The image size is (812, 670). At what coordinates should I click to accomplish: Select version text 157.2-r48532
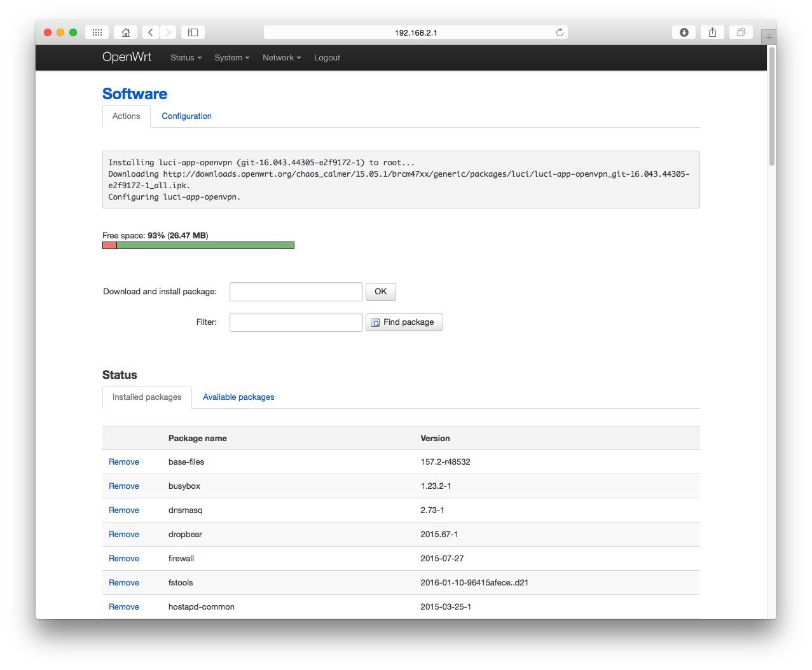coord(445,462)
